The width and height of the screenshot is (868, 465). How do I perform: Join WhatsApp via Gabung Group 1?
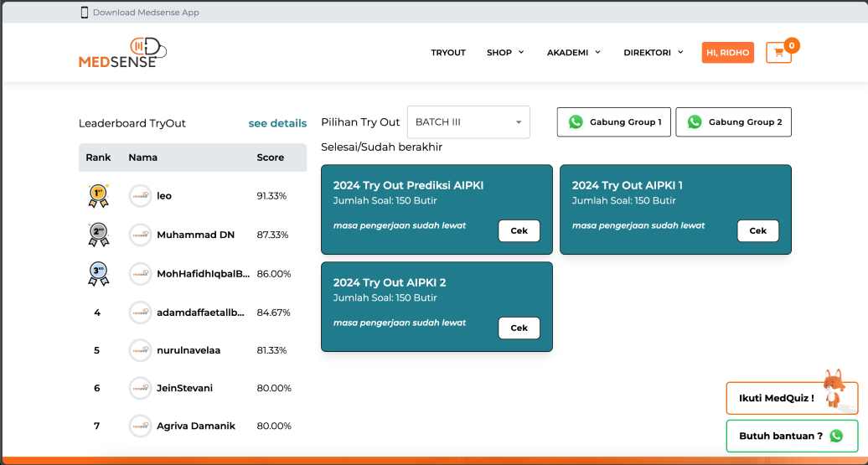tap(614, 122)
